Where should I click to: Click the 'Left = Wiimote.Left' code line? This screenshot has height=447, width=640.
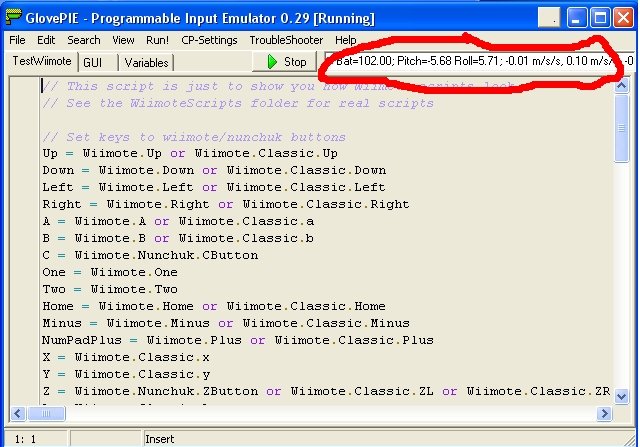point(214,187)
